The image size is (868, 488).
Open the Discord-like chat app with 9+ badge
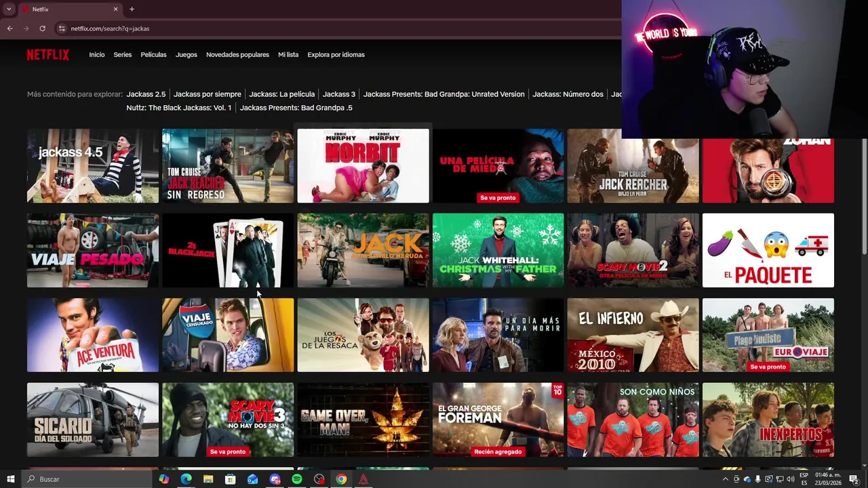[x=275, y=479]
